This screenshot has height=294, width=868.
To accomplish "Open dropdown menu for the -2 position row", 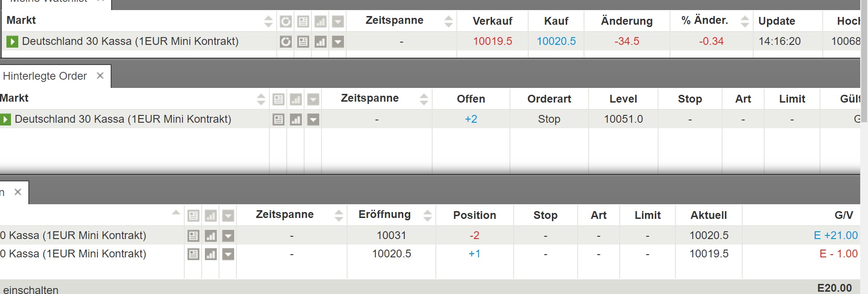I will point(228,236).
